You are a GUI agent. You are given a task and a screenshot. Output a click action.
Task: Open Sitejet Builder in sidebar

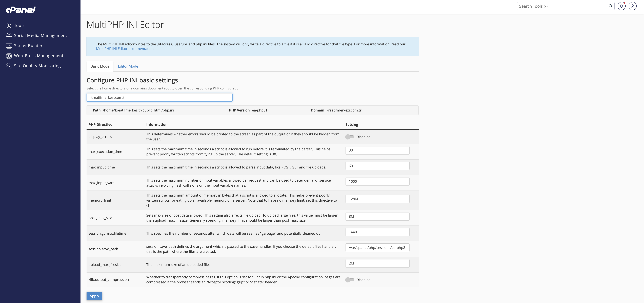click(28, 46)
